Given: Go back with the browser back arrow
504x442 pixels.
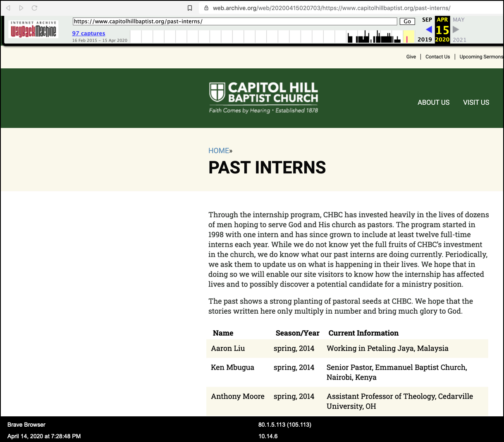Looking at the screenshot, I should (8, 8).
